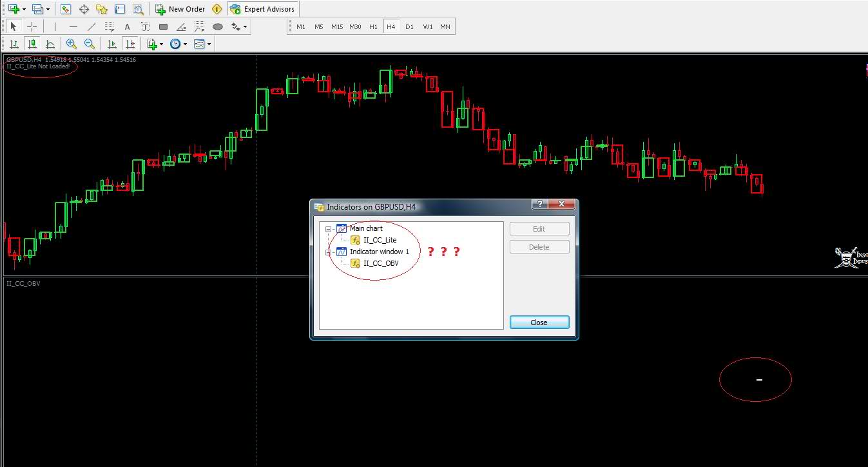The width and height of the screenshot is (868, 467).
Task: Toggle the Expert Advisors button
Action: click(x=263, y=9)
